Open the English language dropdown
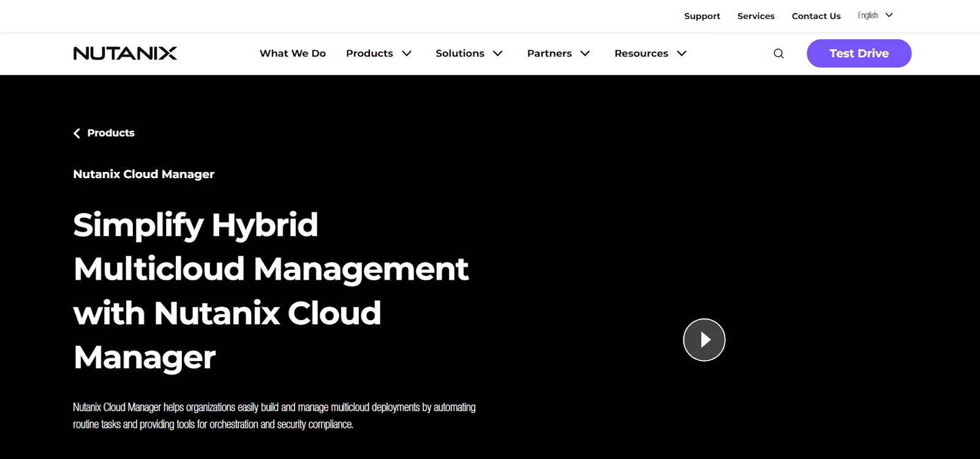Screen dimensions: 980x459 (x=875, y=15)
